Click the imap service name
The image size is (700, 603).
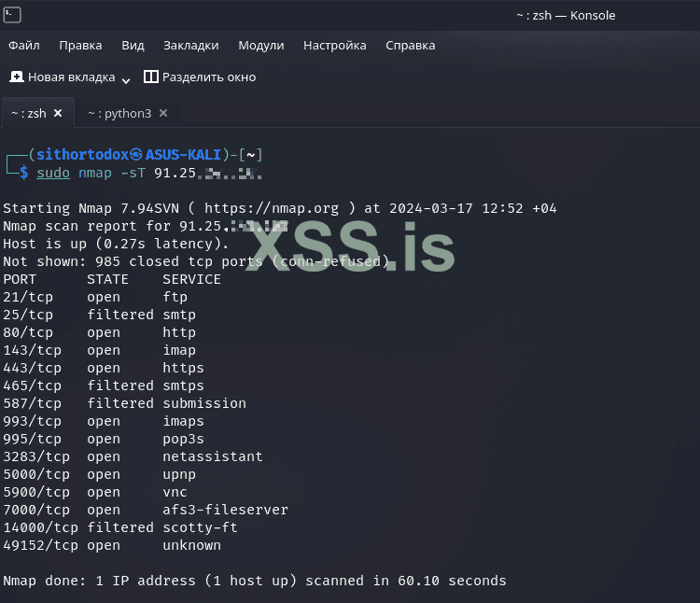179,350
